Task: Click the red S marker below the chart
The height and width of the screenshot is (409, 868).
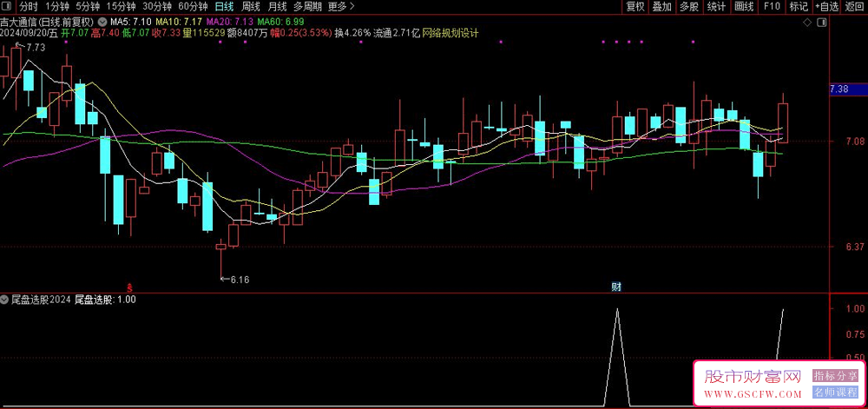Action: [130, 287]
